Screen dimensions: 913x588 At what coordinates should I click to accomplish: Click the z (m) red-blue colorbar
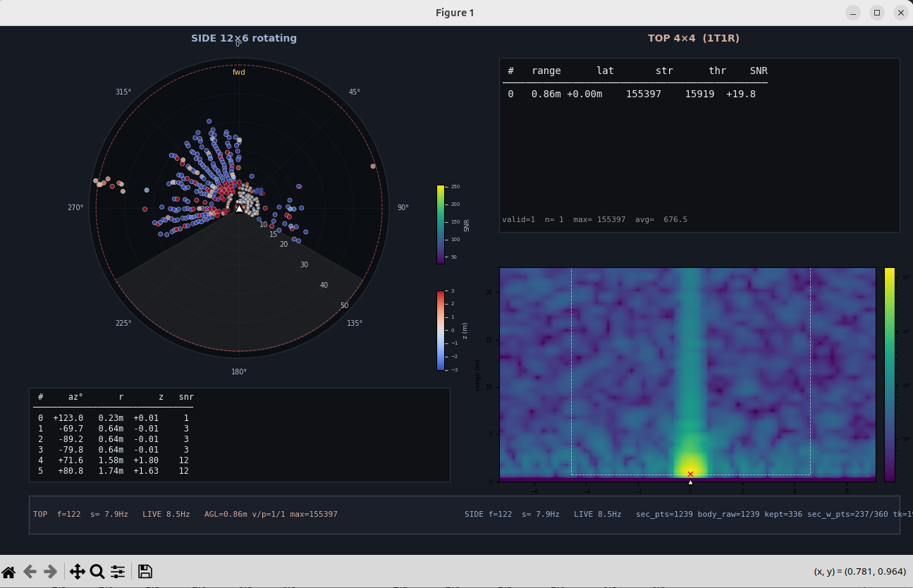coord(441,330)
